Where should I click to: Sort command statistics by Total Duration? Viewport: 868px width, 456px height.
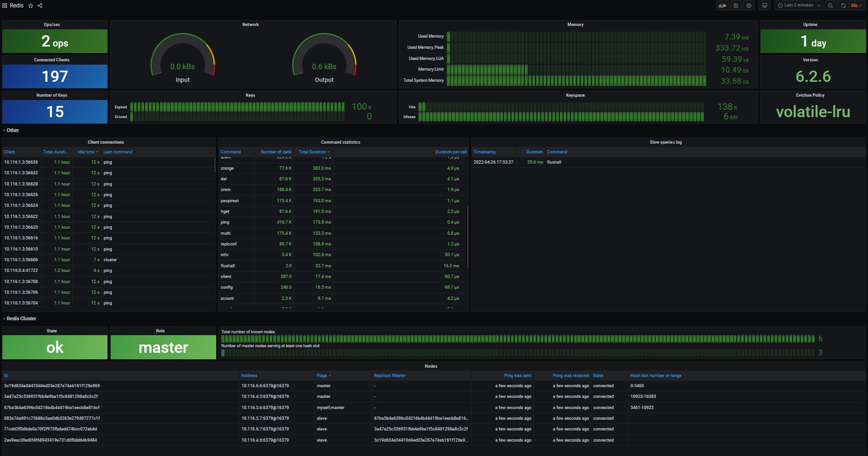(312, 152)
